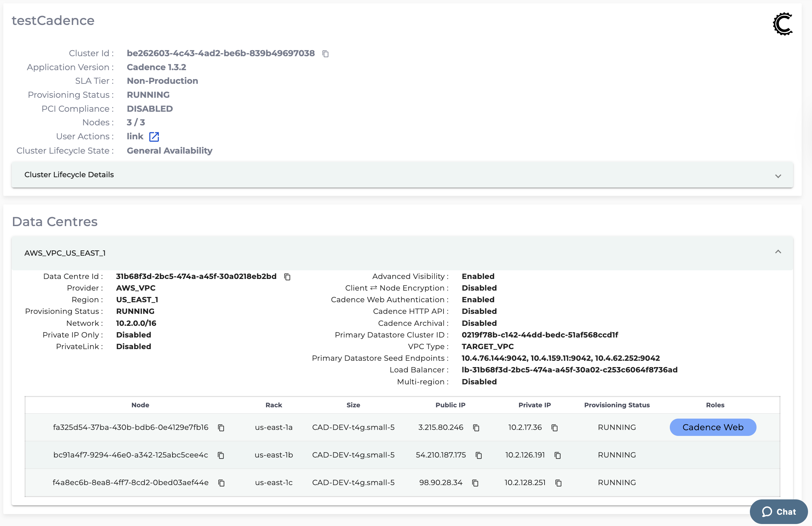Click the Cadence logo icon
The image size is (812, 526).
[x=783, y=24]
